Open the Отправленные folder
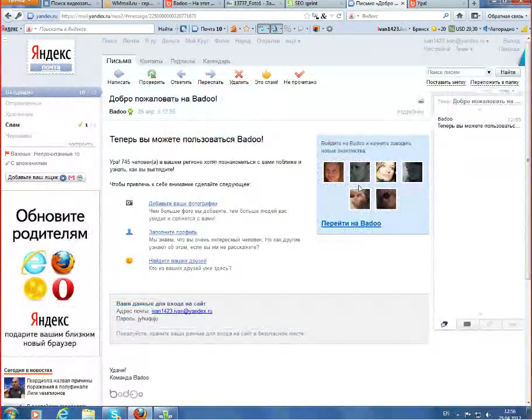Screen dimensions: 532x420 tap(23, 103)
